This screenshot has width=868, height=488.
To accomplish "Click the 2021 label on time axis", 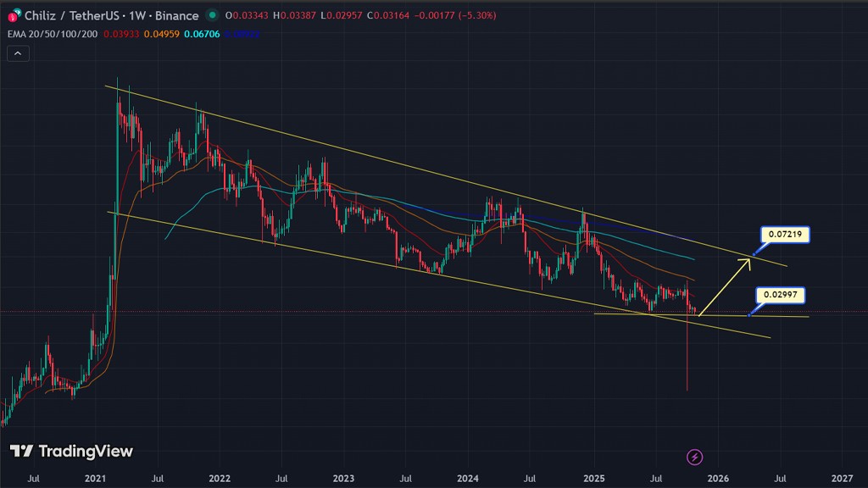I will pos(96,479).
